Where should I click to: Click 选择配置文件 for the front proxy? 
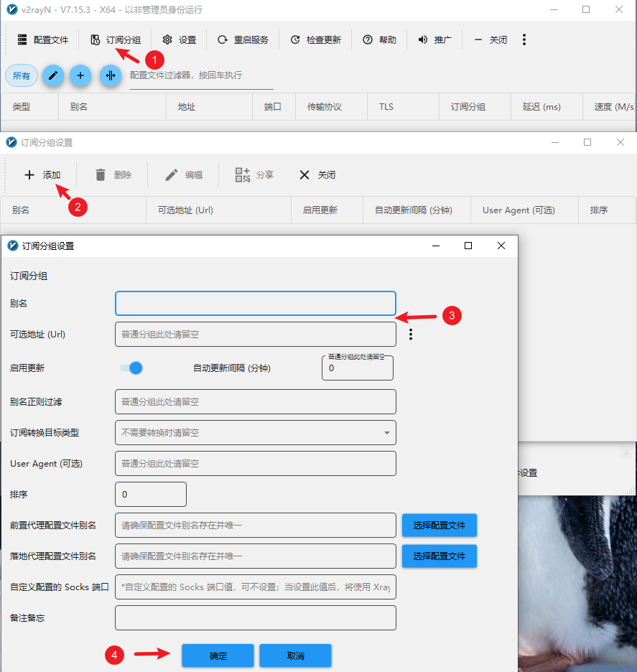[439, 525]
